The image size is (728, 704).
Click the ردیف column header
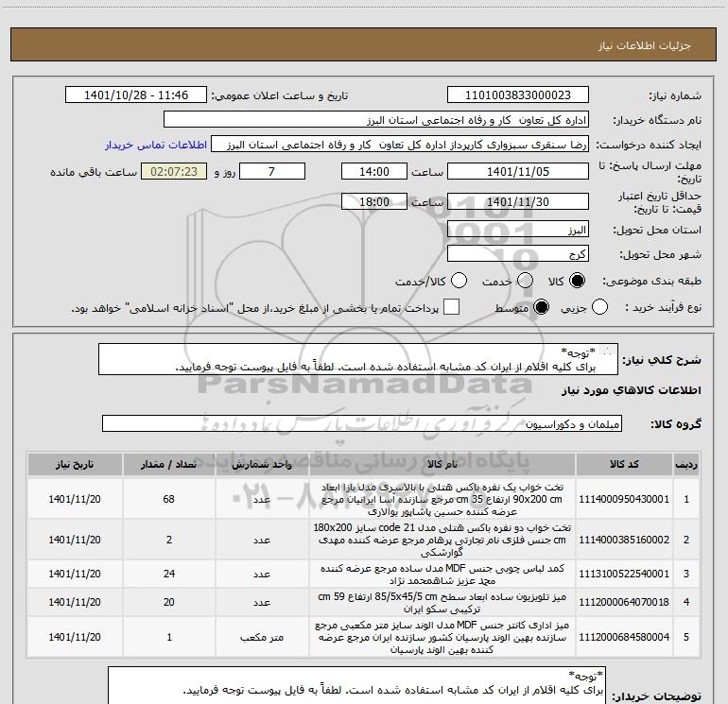686,465
